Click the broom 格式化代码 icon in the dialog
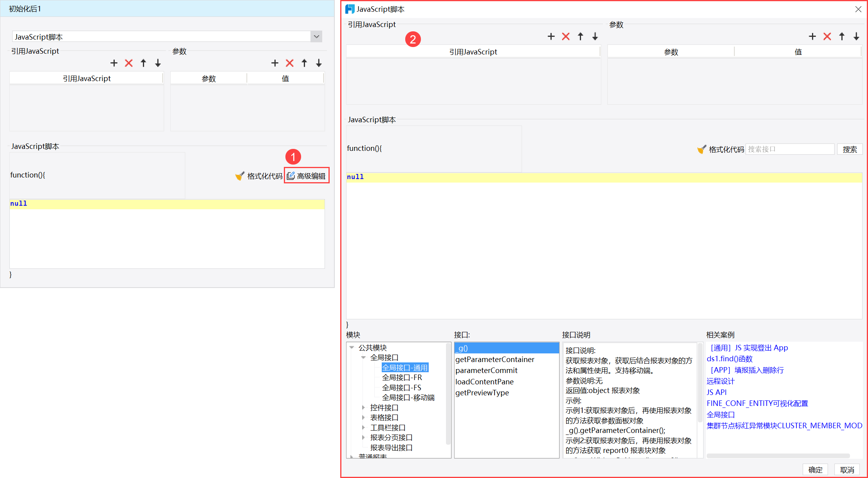 701,149
